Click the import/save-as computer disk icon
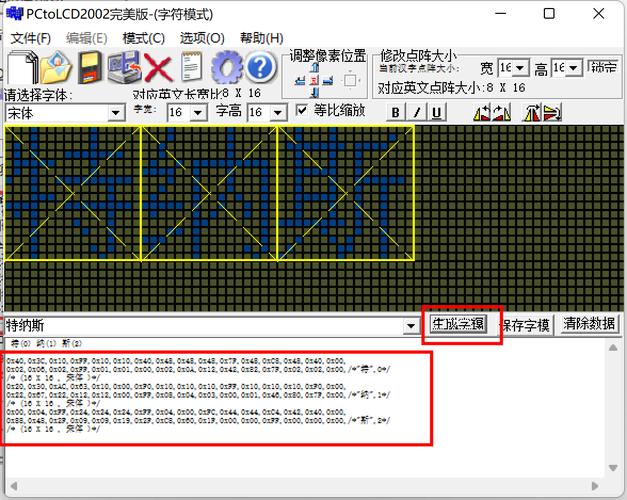Image resolution: width=627 pixels, height=500 pixels. click(124, 67)
